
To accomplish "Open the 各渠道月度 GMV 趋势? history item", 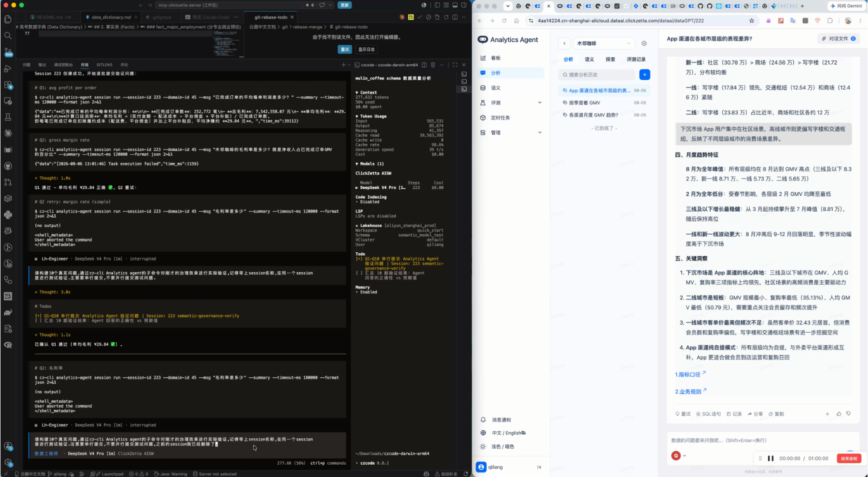I will coord(604,115).
